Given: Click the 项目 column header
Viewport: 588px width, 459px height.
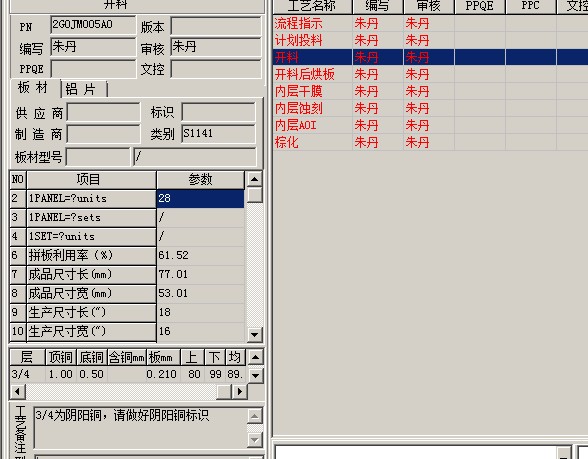Looking at the screenshot, I should [91, 180].
